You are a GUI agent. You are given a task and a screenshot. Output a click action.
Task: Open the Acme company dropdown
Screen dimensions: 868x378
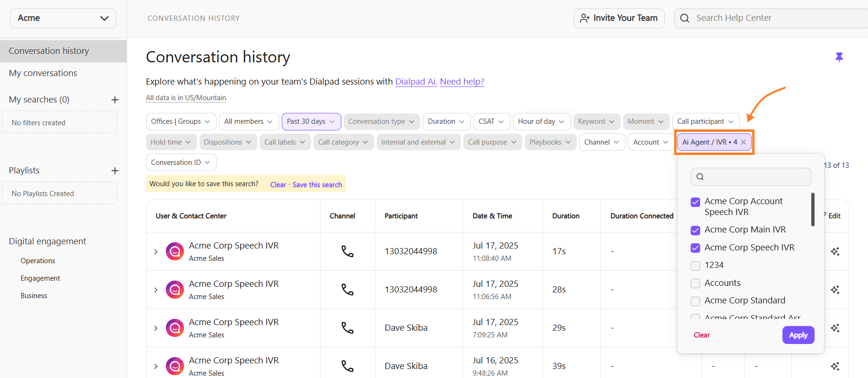(x=63, y=18)
